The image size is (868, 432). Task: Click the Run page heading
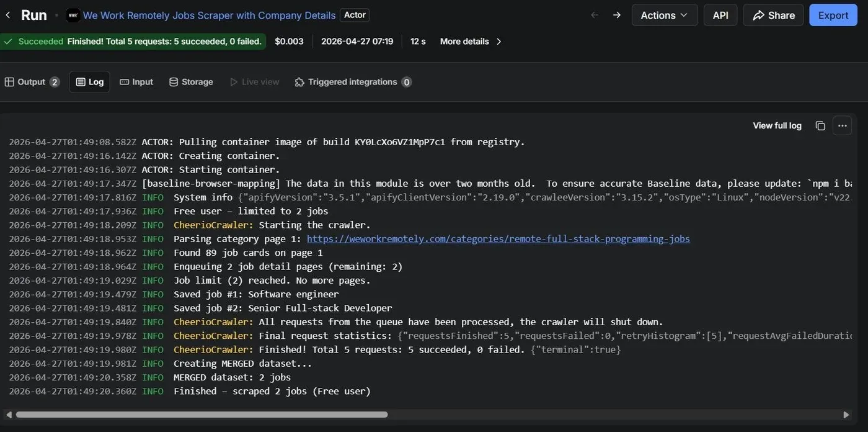click(x=34, y=15)
